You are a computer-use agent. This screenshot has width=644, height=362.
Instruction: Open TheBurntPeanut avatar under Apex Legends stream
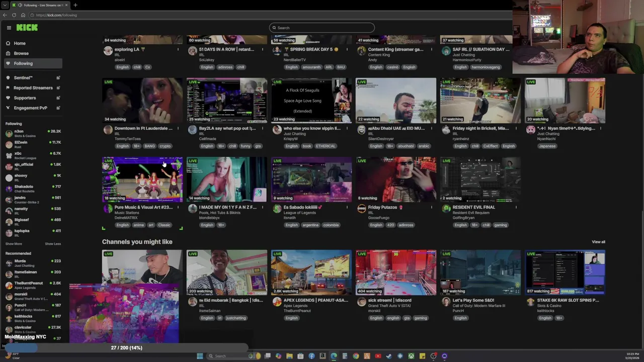click(277, 302)
